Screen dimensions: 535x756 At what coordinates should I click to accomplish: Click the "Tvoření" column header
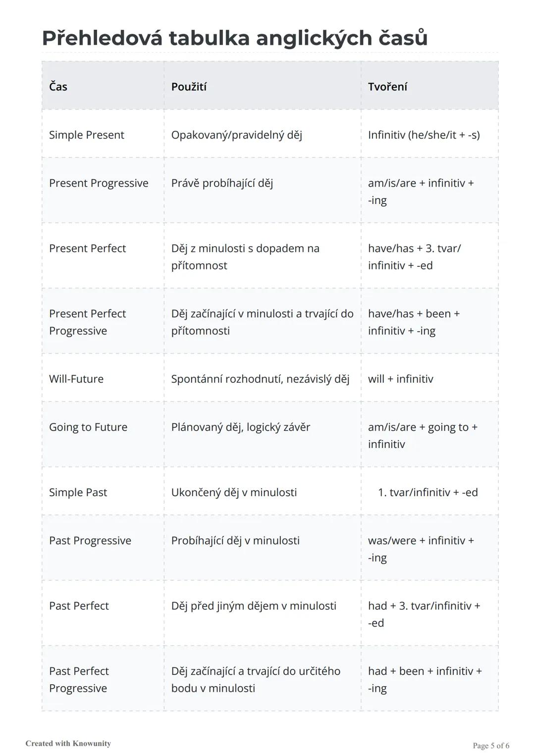(387, 87)
